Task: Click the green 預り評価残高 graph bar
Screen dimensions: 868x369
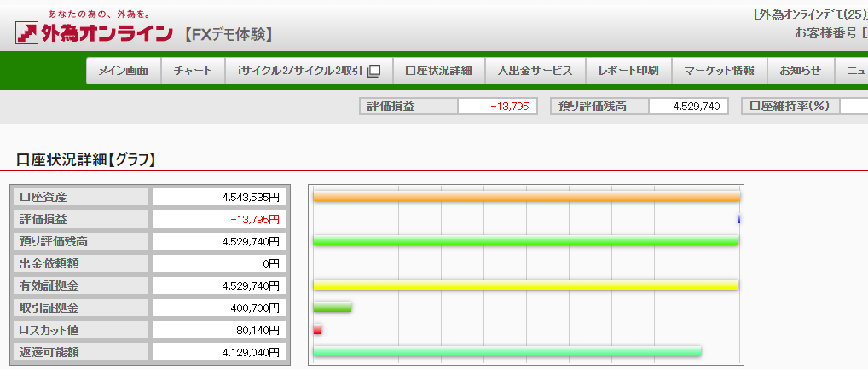Action: [x=524, y=241]
